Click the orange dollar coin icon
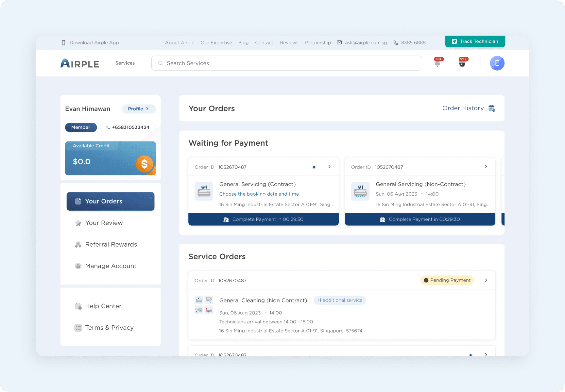The height and width of the screenshot is (392, 565). tap(145, 164)
